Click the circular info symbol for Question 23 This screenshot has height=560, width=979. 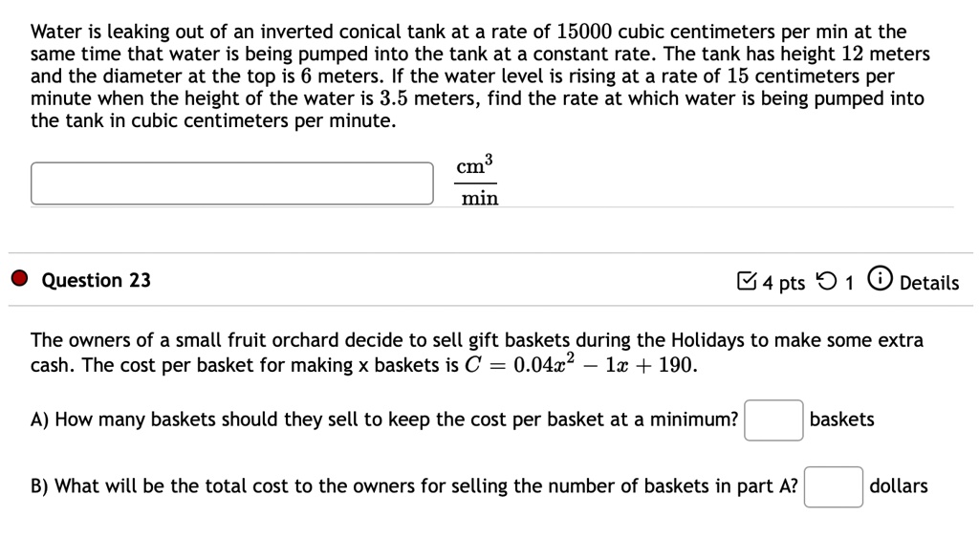[880, 281]
